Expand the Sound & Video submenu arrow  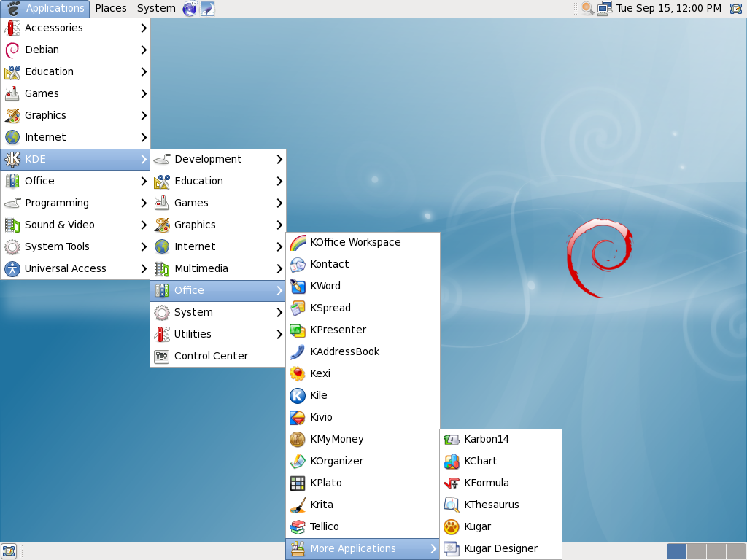click(x=144, y=225)
